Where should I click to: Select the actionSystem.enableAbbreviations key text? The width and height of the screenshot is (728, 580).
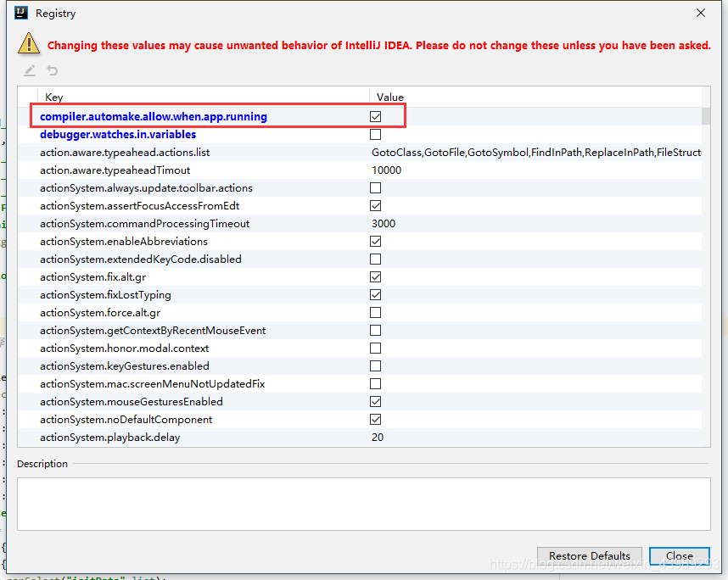click(124, 242)
